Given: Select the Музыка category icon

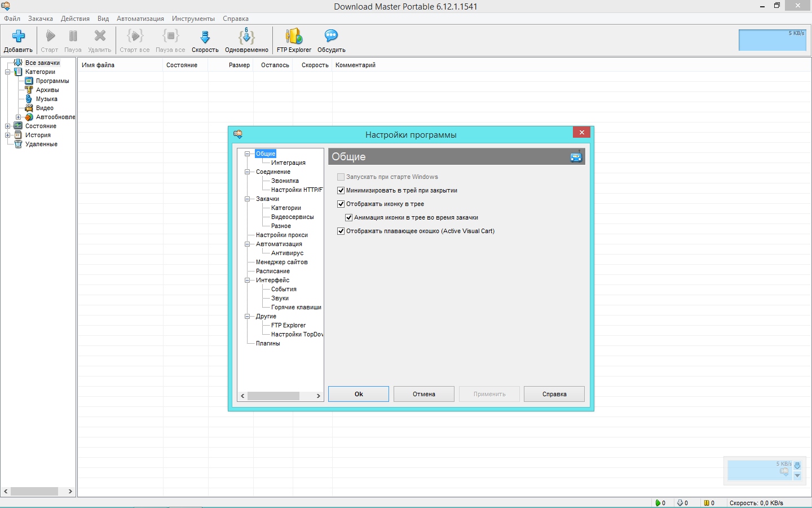Looking at the screenshot, I should pos(29,99).
